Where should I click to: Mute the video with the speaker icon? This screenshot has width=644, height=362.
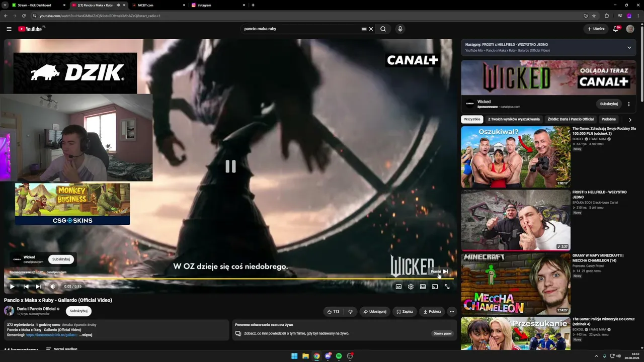pyautogui.click(x=53, y=287)
